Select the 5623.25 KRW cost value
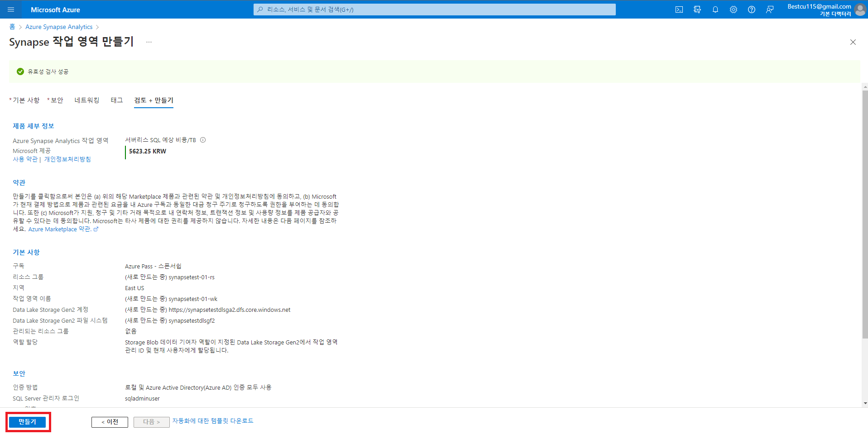 [x=148, y=151]
